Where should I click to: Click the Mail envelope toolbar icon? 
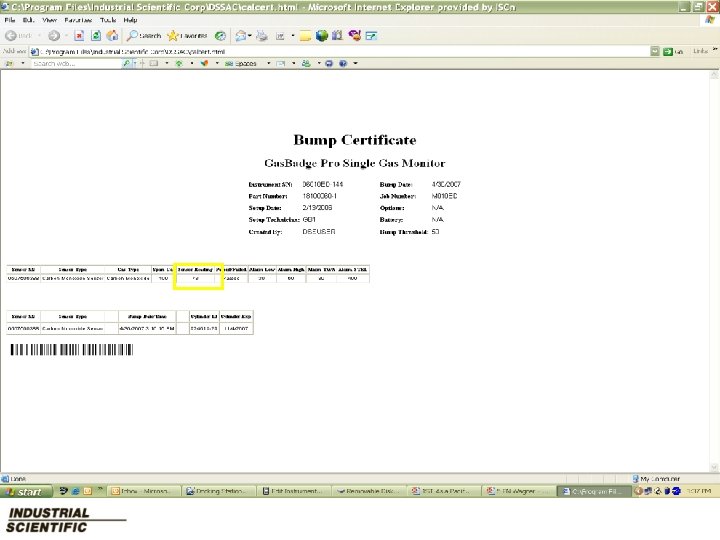tap(241, 35)
